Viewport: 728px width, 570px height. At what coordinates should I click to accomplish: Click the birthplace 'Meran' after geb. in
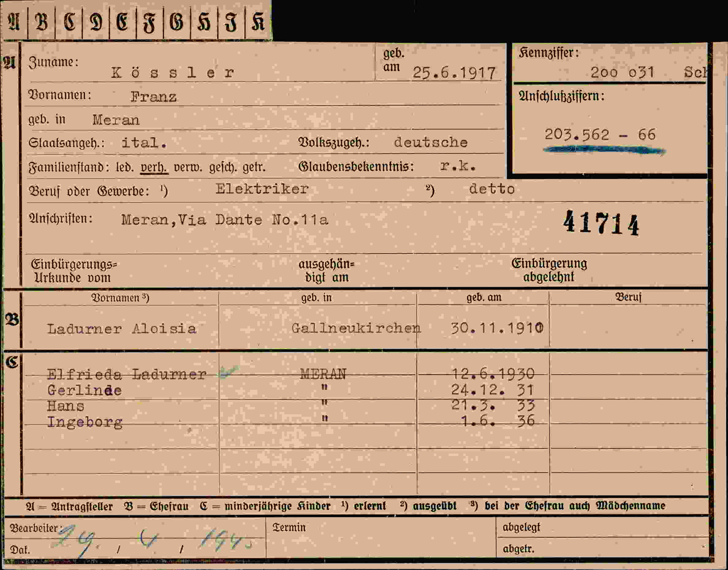point(116,120)
